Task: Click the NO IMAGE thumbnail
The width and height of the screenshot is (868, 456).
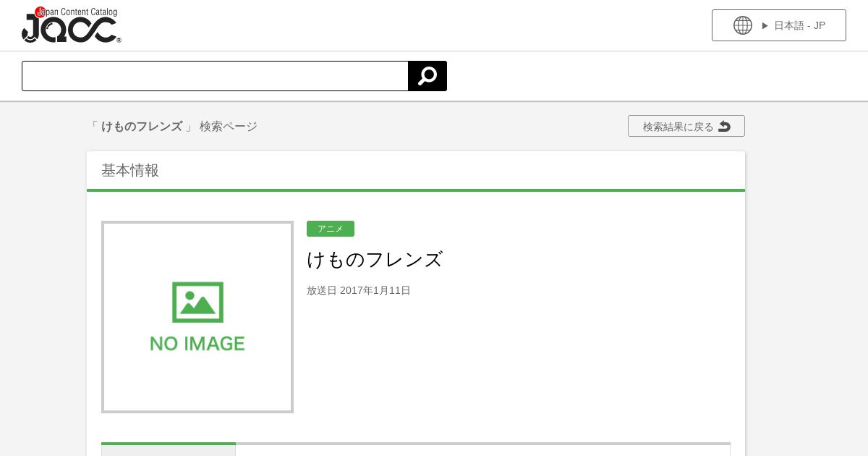Action: [197, 317]
